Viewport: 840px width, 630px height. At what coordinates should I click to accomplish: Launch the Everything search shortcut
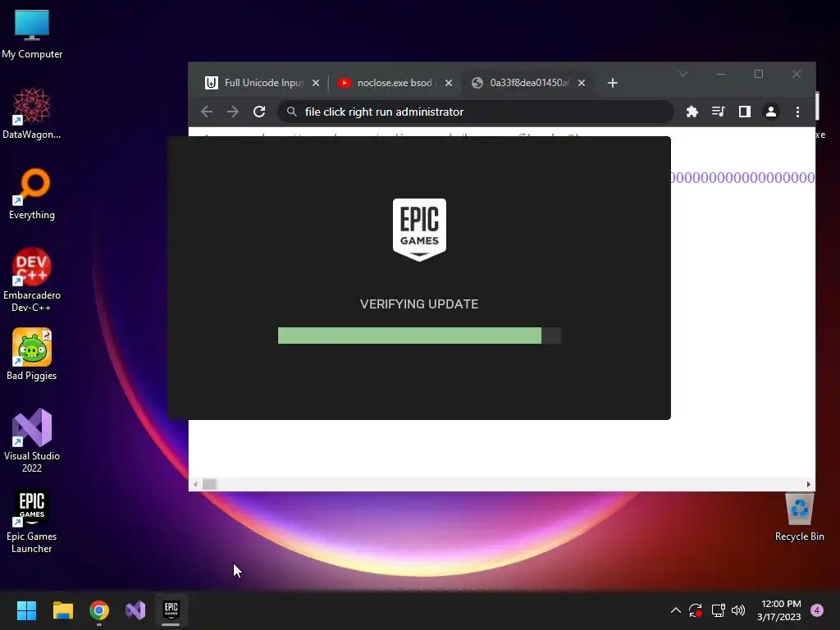point(32,194)
